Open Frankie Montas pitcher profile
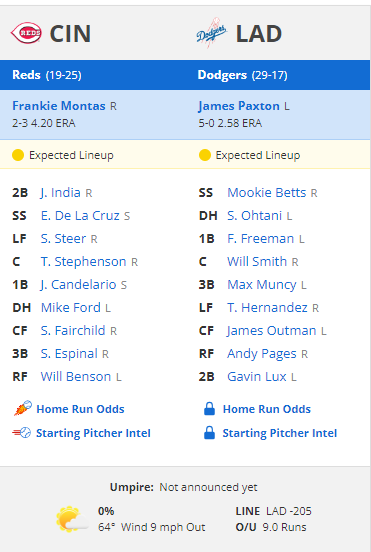The width and height of the screenshot is (371, 552). click(59, 106)
